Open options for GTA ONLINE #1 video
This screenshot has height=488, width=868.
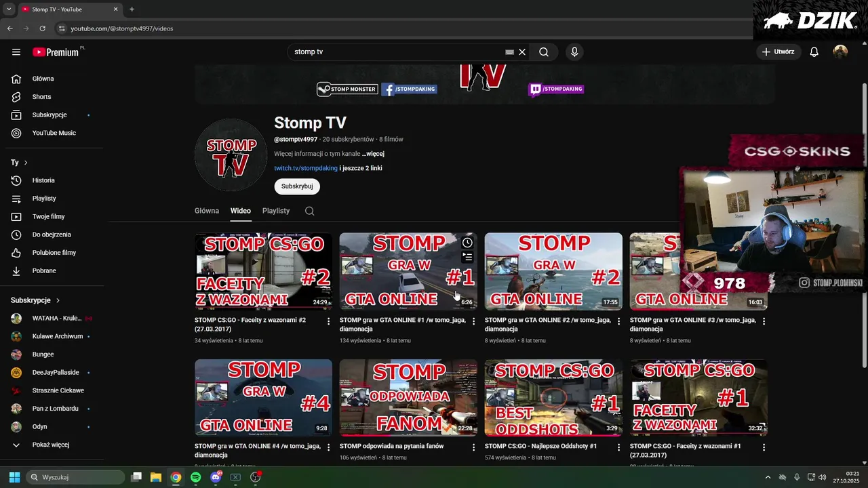tap(474, 321)
